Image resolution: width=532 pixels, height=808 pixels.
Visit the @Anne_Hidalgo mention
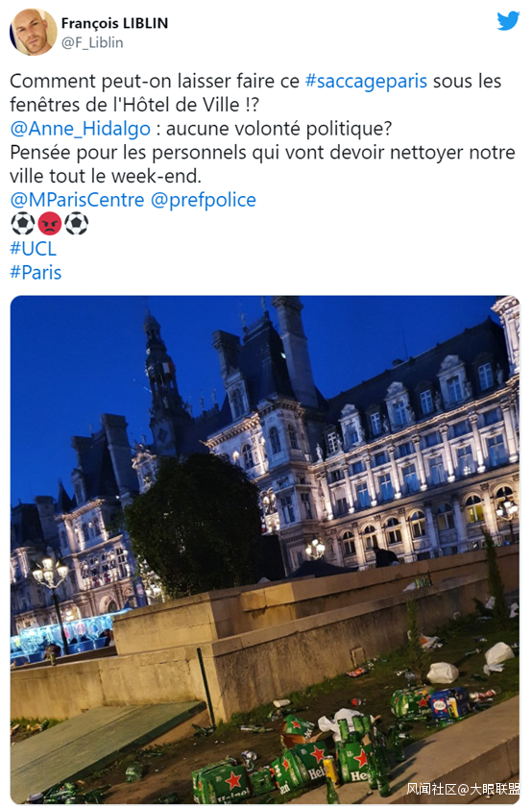pos(81,129)
